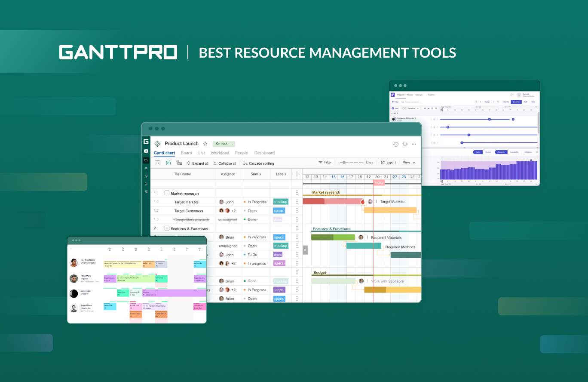
Task: Switch timeline to Quarter view
Action: coord(516,102)
